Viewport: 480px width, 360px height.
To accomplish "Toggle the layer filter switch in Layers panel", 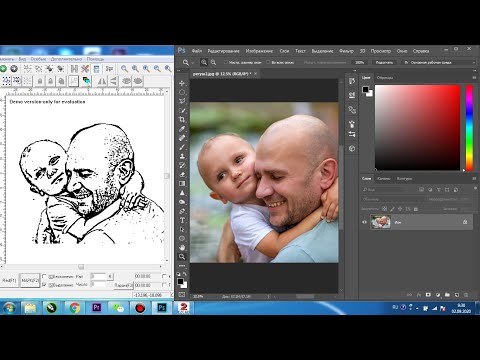I will (475, 189).
